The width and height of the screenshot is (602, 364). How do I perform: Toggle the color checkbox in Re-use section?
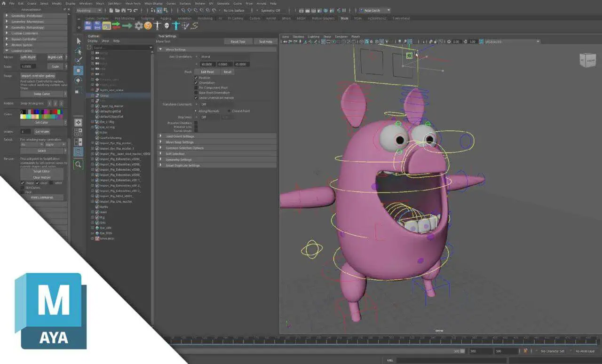click(x=38, y=183)
